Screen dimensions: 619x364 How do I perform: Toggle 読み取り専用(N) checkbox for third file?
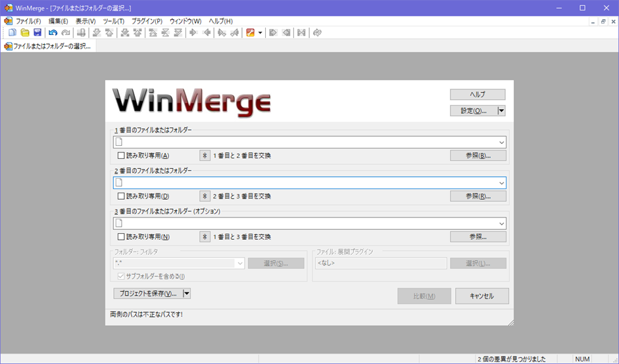click(x=121, y=237)
